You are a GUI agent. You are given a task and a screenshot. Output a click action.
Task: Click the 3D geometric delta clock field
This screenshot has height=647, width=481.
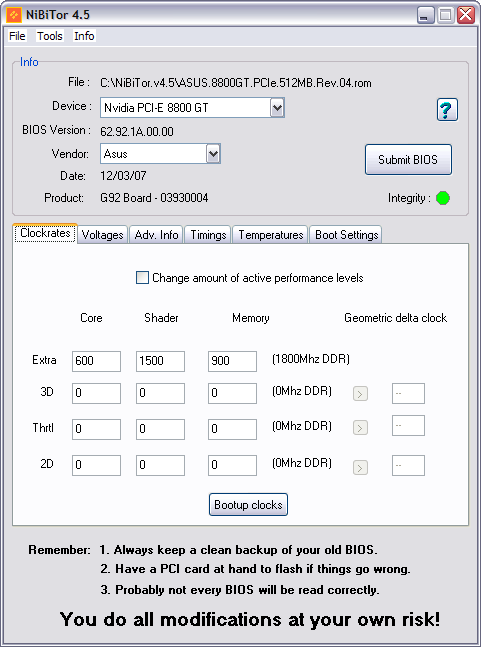(x=408, y=393)
